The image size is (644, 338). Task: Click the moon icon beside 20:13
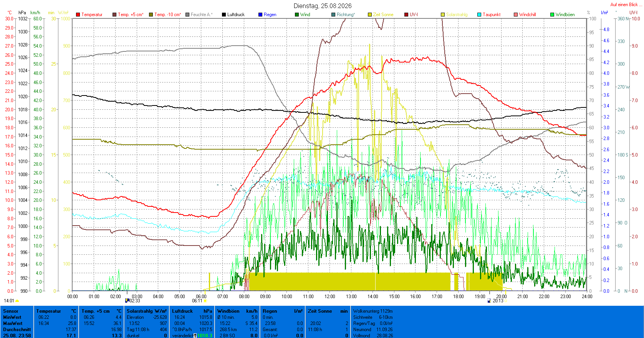pos(489,301)
